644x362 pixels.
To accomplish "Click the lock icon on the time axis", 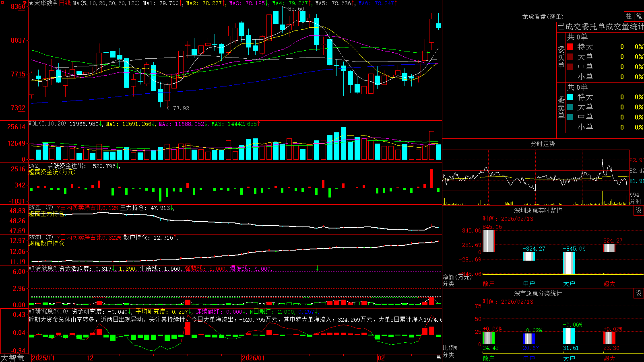I will point(439,357).
